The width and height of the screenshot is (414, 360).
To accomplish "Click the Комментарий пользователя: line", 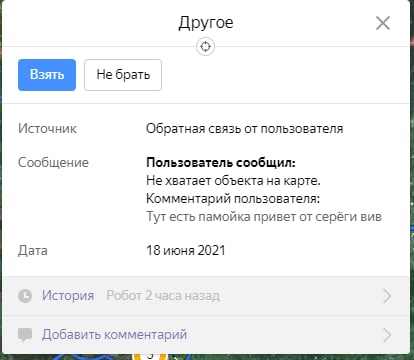I will coord(233,199).
